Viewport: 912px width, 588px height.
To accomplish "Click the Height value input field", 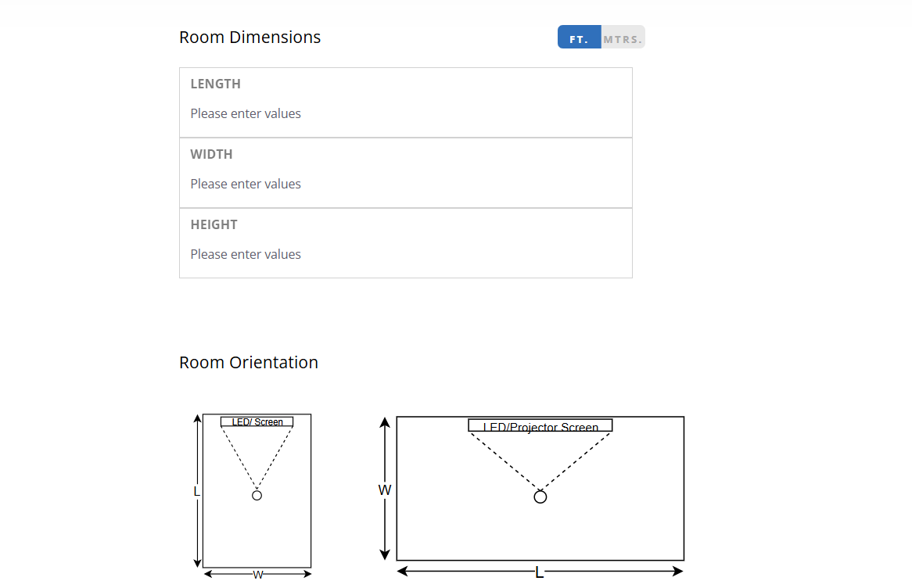I will pos(405,255).
